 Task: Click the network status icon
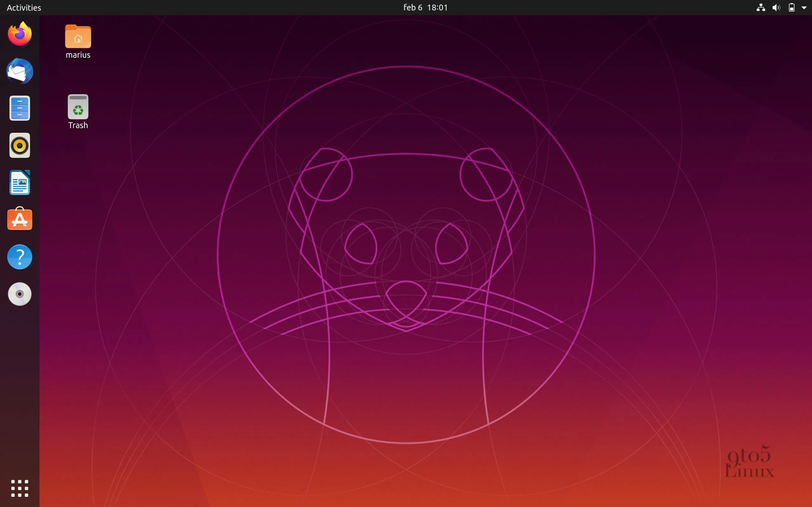(761, 7)
